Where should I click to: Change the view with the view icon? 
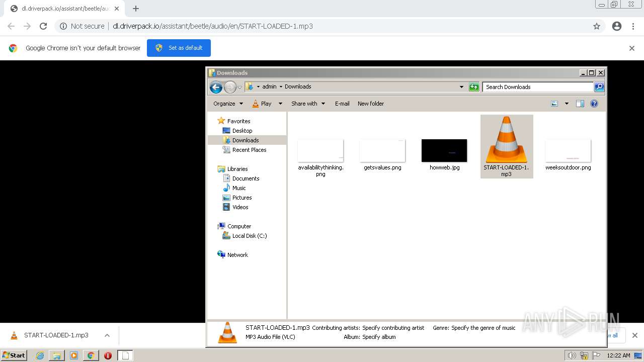[554, 104]
